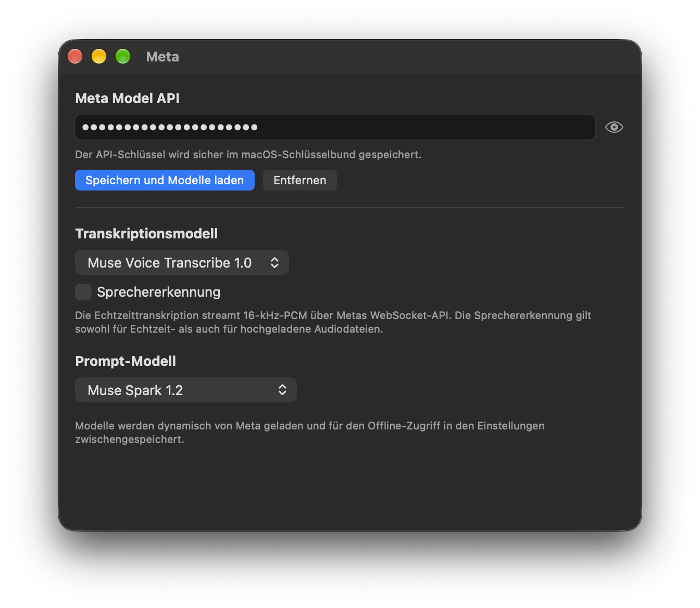This screenshot has height=608, width=700.
Task: Click the Echtzeittranskription description text
Action: [333, 322]
